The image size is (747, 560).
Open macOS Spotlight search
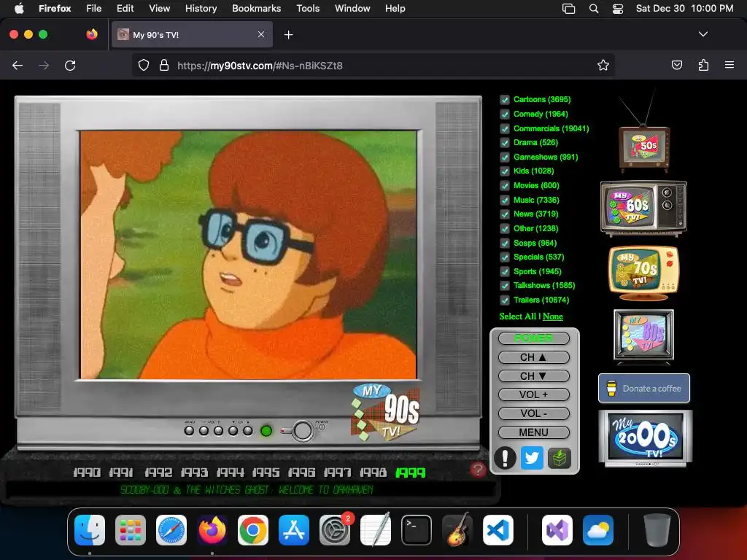594,9
